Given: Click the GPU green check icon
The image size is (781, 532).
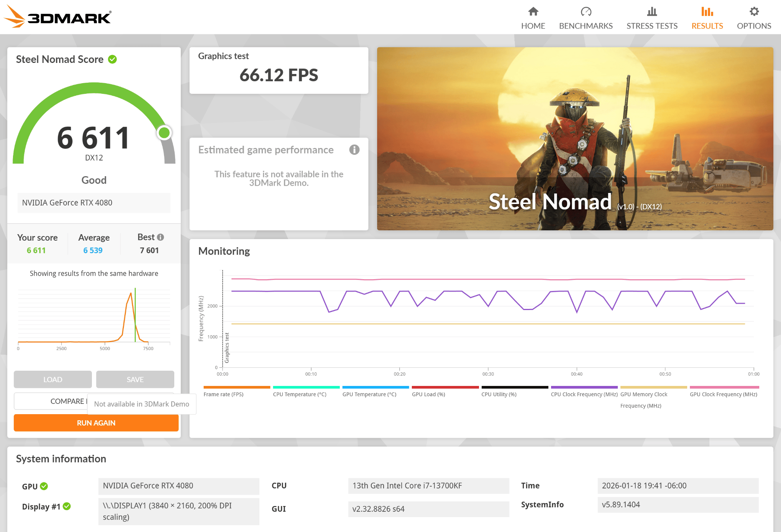Looking at the screenshot, I should [x=44, y=486].
